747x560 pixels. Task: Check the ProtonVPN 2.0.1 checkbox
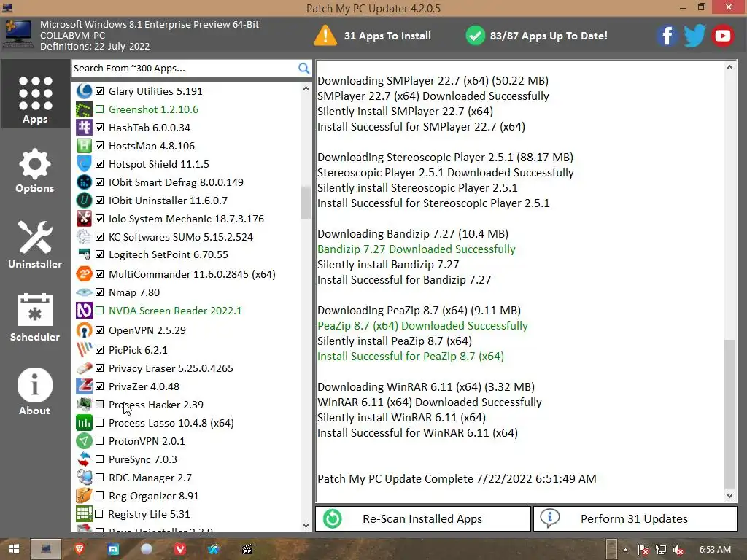tap(99, 441)
